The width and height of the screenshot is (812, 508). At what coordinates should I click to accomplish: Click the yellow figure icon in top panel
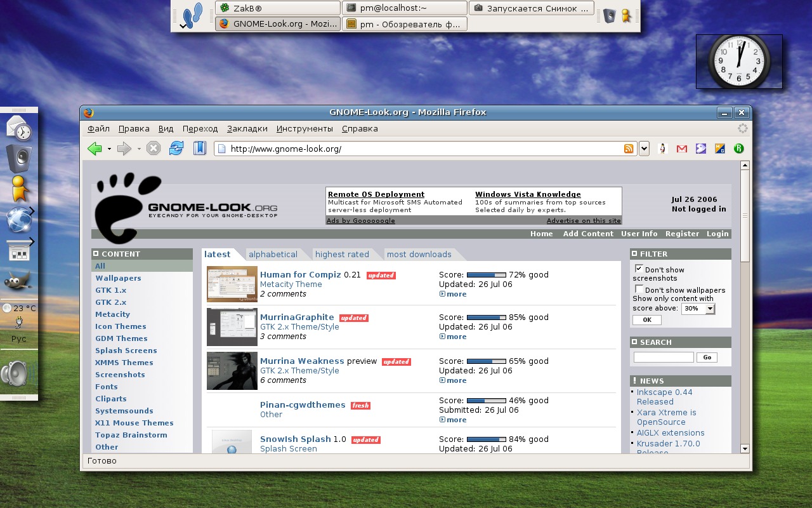coord(627,16)
